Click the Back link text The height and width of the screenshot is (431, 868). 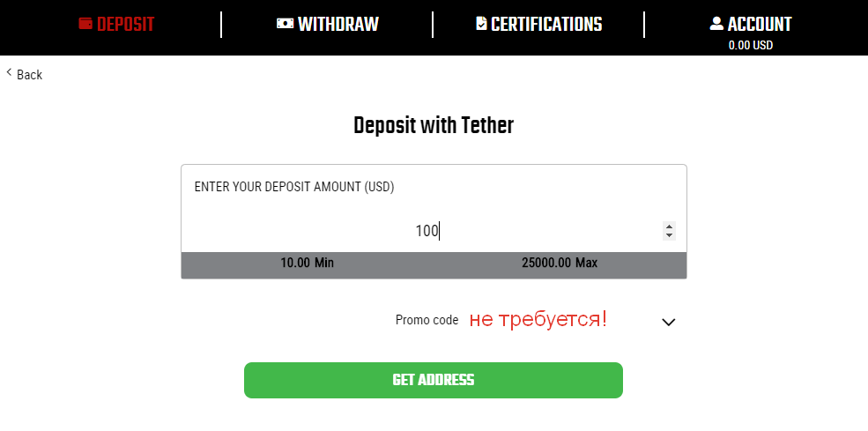click(x=29, y=75)
